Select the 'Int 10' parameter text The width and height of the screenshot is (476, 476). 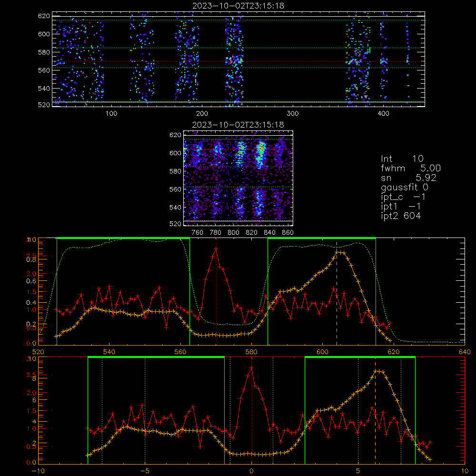402,159
